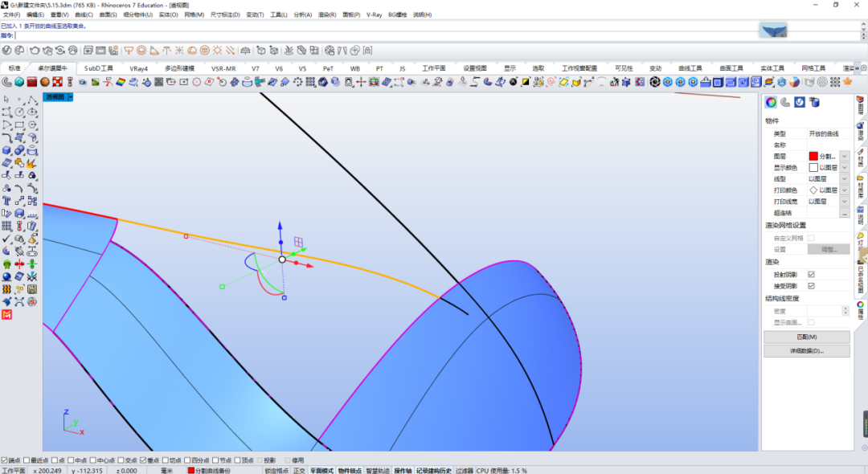This screenshot has width=868, height=474.
Task: Select the solid box tool
Action: pyautogui.click(x=6, y=150)
